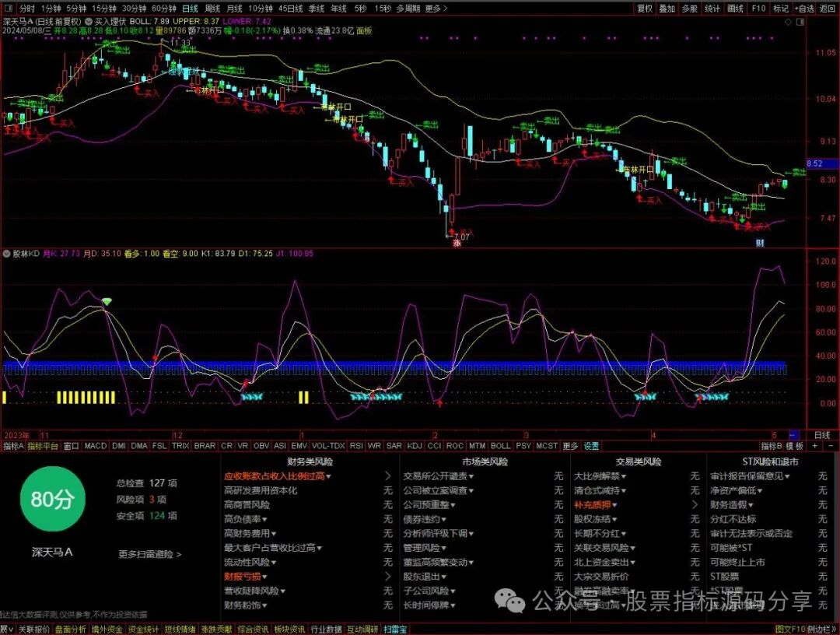Open the 盘面分析 bottom tab
This screenshot has height=635, width=840.
click(x=70, y=629)
